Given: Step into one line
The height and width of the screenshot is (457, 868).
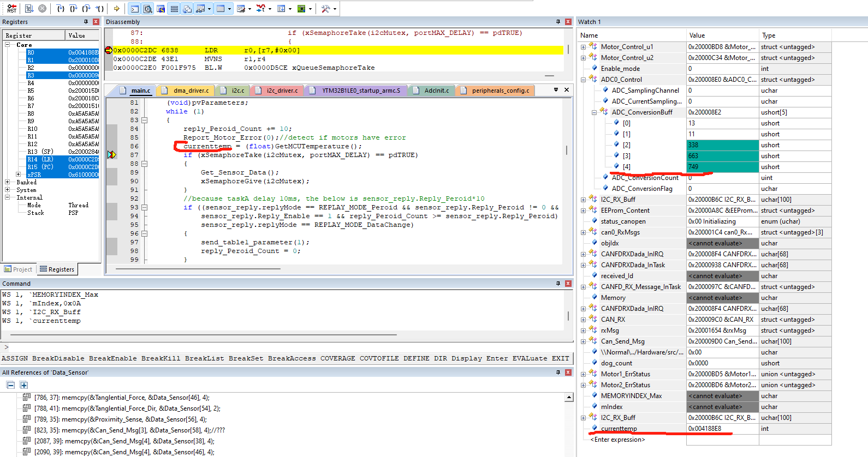Looking at the screenshot, I should pyautogui.click(x=61, y=8).
